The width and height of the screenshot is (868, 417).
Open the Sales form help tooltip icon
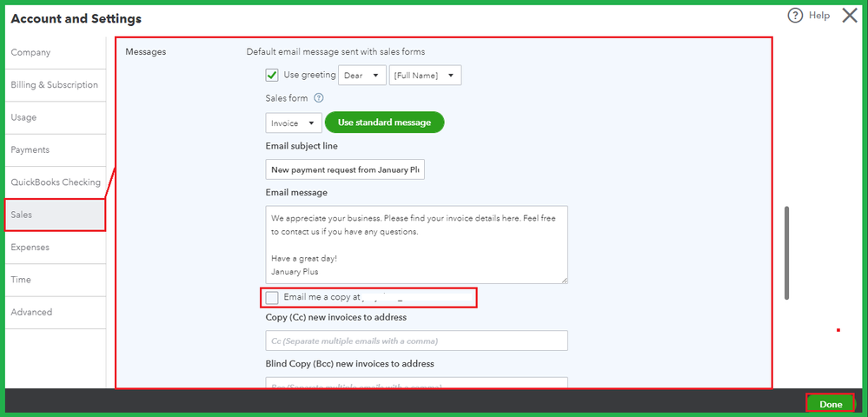318,98
